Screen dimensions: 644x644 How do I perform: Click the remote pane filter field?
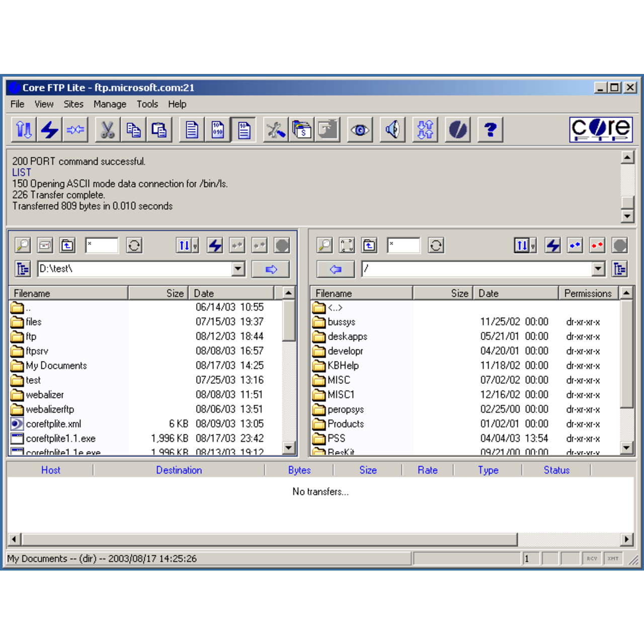click(404, 246)
